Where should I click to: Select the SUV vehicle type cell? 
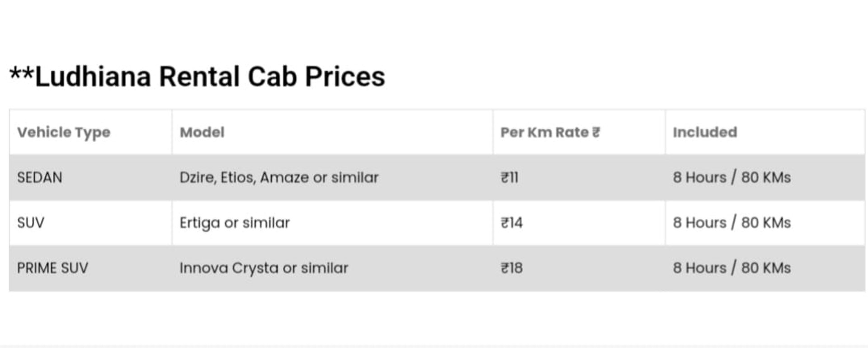pyautogui.click(x=31, y=223)
